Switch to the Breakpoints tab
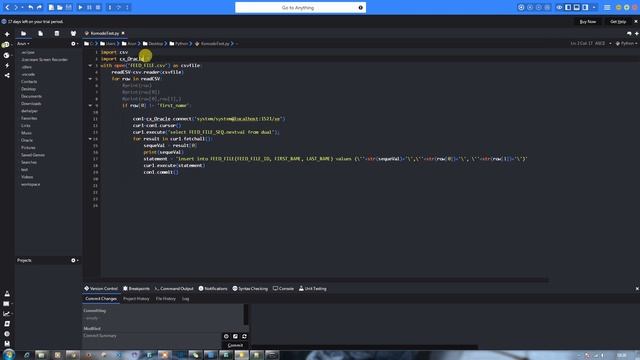 click(x=136, y=289)
